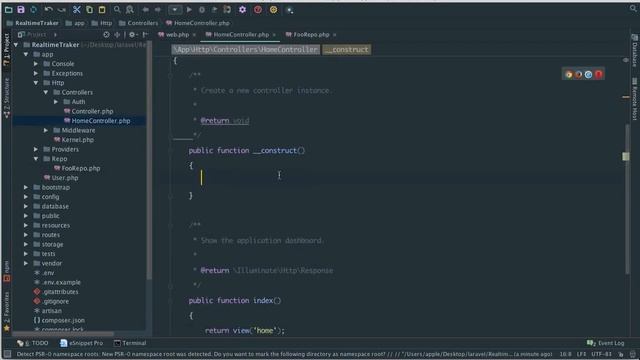This screenshot has height=360, width=640.
Task: Click the red circular toolbar icon
Action: tap(258, 9)
